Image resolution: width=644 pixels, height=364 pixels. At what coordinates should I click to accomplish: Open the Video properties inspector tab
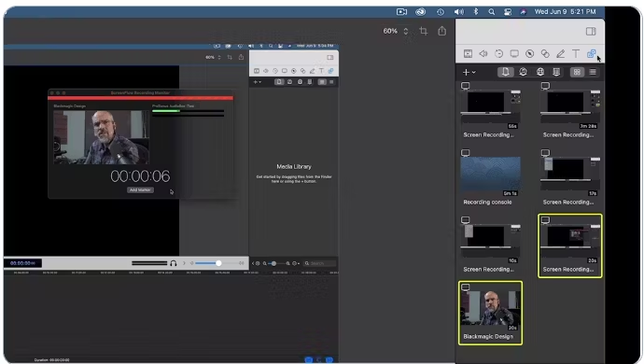pos(468,54)
